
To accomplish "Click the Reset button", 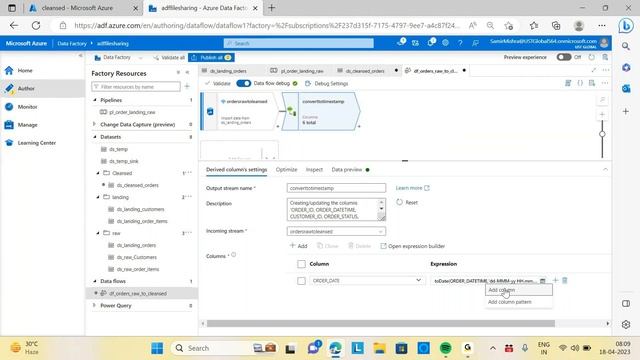I will point(407,202).
